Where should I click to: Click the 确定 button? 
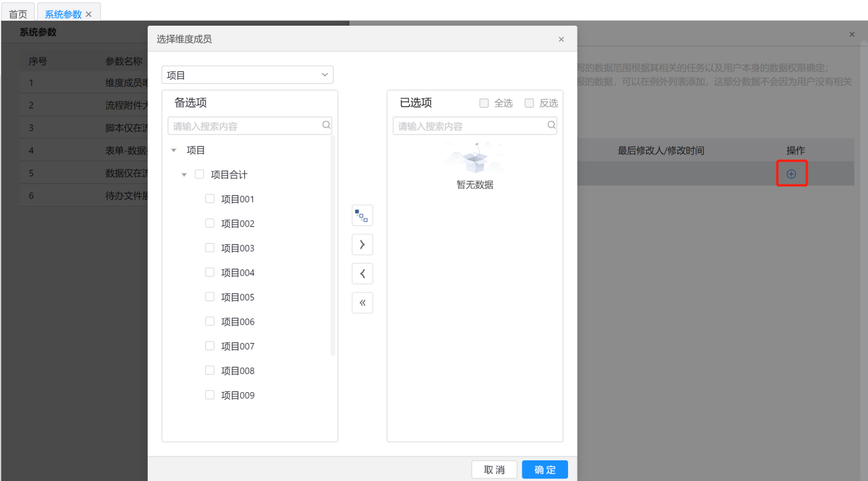click(544, 470)
